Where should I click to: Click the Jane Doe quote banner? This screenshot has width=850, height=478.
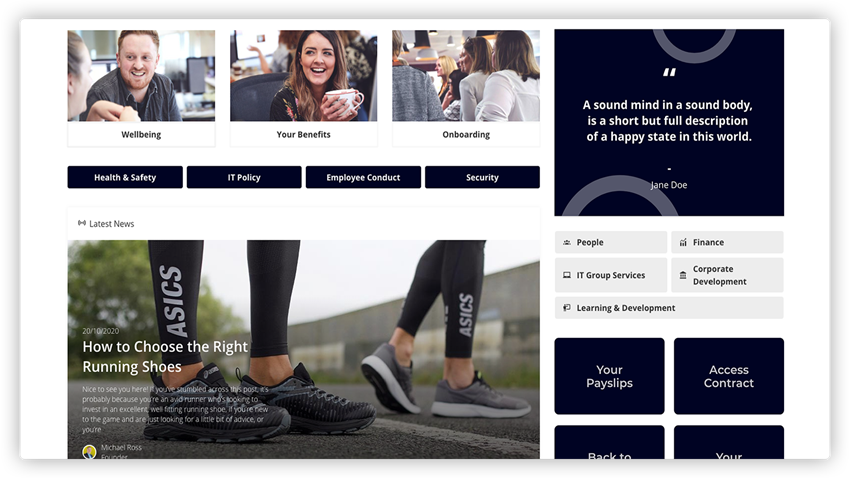[669, 120]
